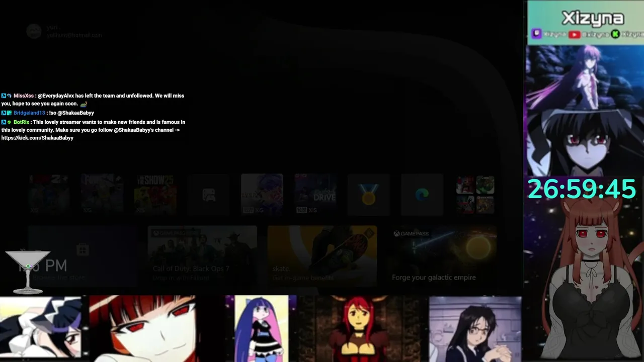Click the @EverydayAlvx mention in chat

[x=56, y=96]
